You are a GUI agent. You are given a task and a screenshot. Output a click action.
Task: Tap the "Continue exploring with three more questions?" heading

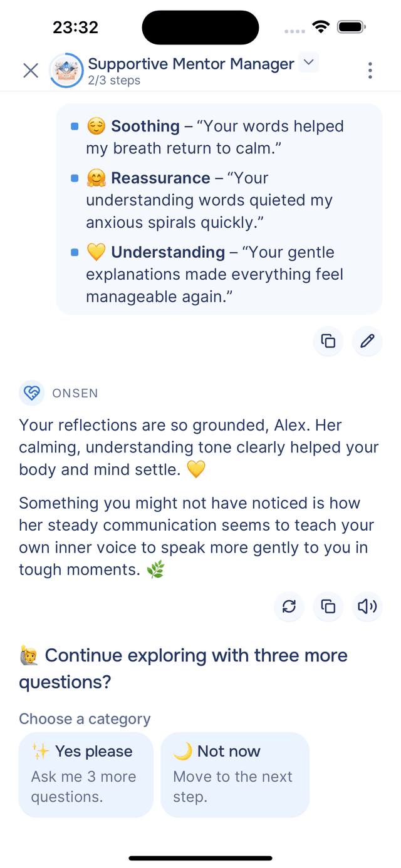coord(183,668)
